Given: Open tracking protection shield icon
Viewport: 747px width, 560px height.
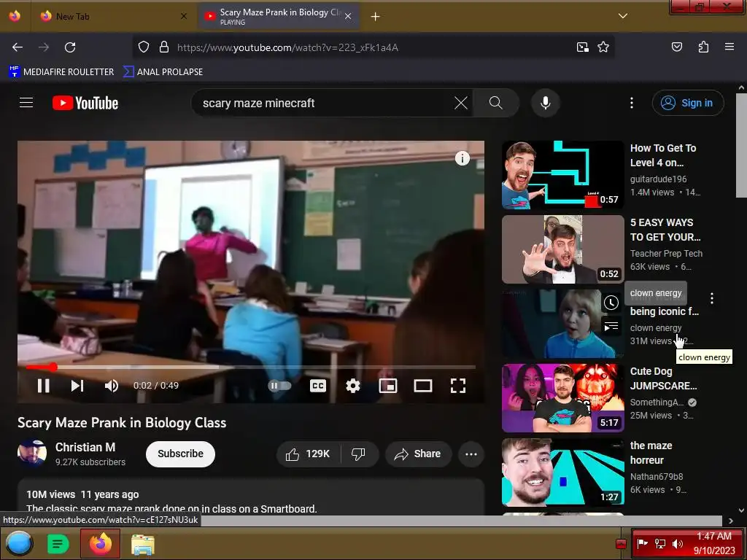Looking at the screenshot, I should (x=144, y=47).
